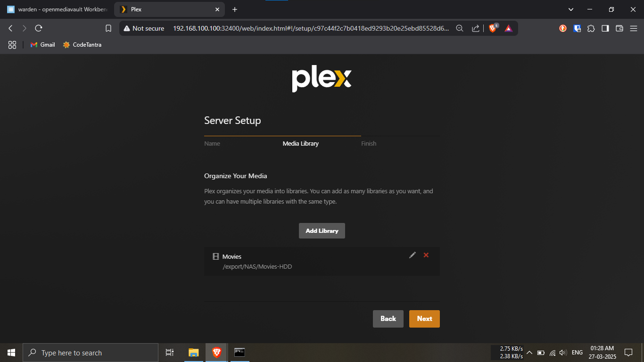Screen dimensions: 644x362
Task: Click the Windows taskbar search box
Action: pos(91,353)
